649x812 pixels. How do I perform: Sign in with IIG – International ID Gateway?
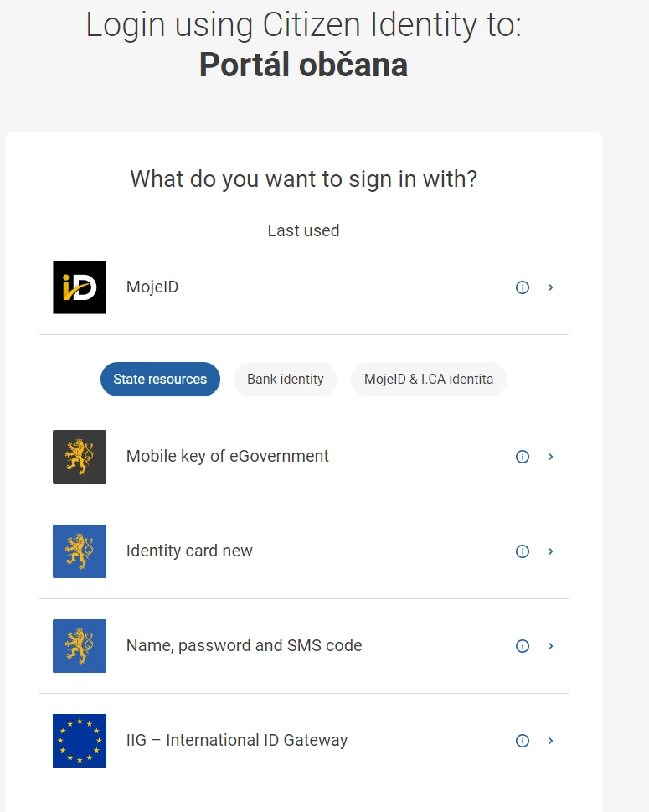pos(304,741)
